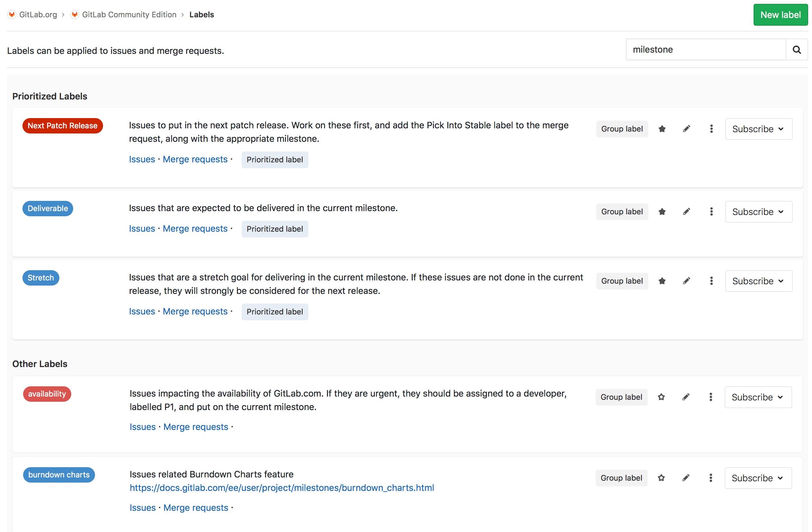Click the three-dot menu icon on Deliverable label

click(711, 211)
